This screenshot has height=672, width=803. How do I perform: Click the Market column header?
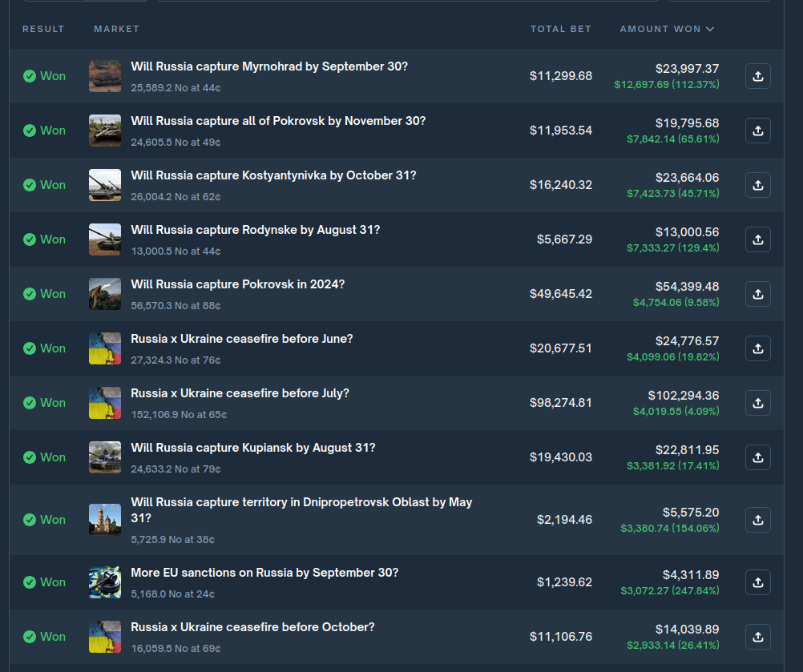117,29
